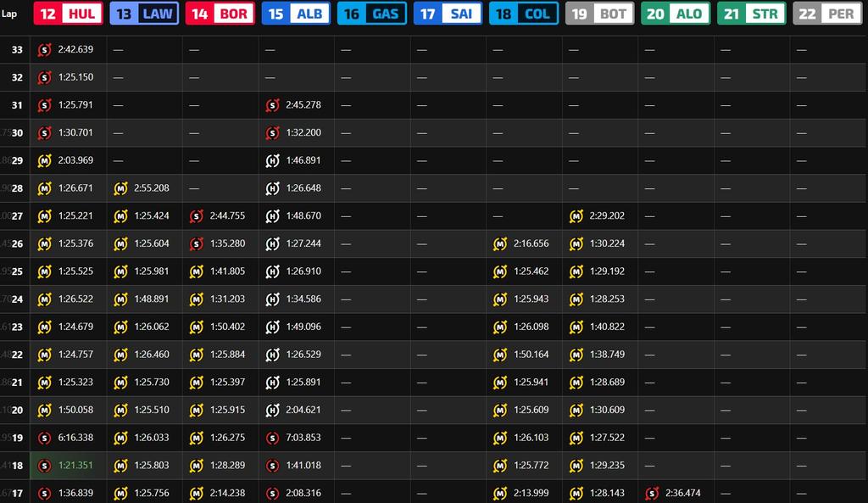Click medium tyre icon beside 2:29.202
868x503 pixels.
(x=576, y=216)
